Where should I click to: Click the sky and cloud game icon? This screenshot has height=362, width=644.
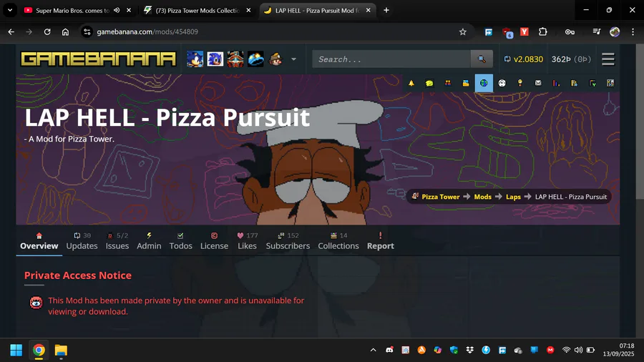pos(255,59)
